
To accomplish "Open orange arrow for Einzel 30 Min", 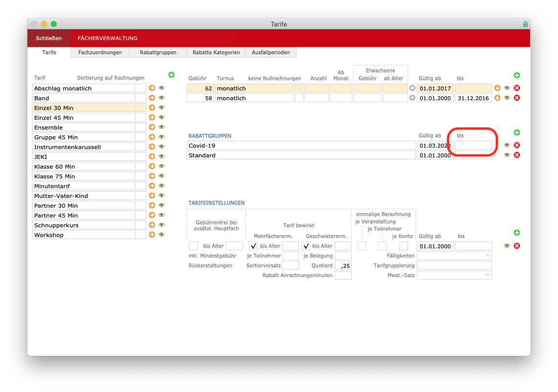I will tap(152, 108).
